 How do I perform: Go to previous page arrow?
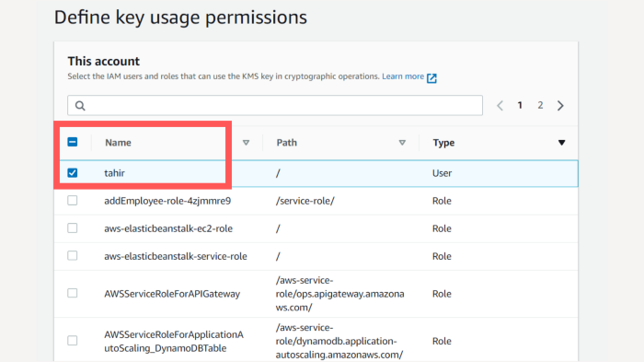point(500,106)
